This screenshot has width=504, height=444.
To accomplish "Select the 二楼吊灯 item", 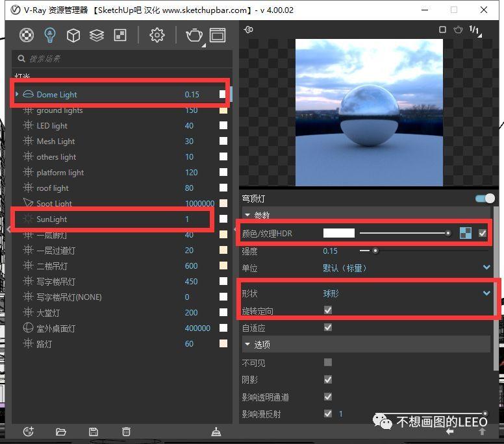I will [52, 266].
